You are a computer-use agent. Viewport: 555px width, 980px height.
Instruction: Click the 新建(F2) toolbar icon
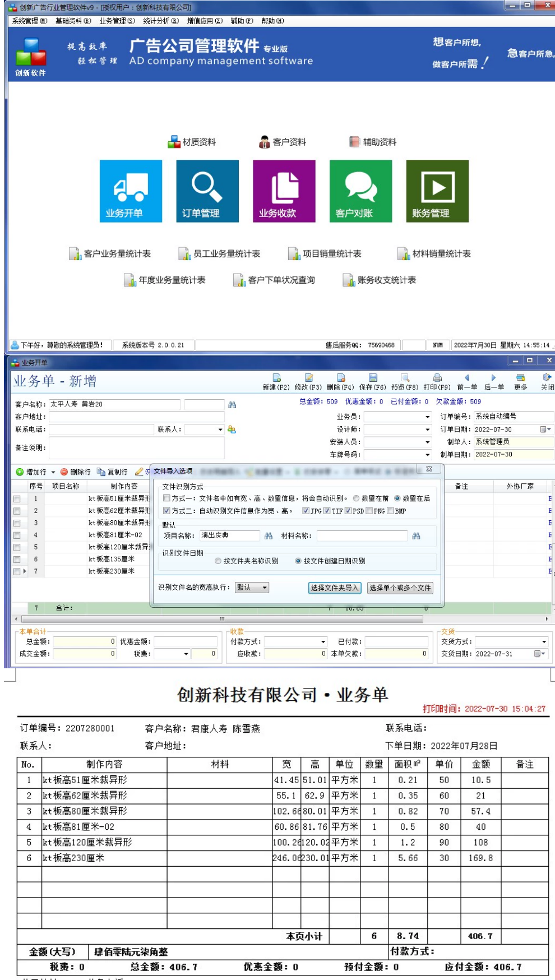(x=276, y=378)
